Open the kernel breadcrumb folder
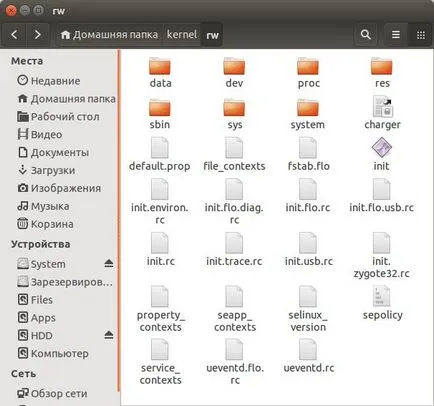This screenshot has width=434, height=406. pos(182,34)
